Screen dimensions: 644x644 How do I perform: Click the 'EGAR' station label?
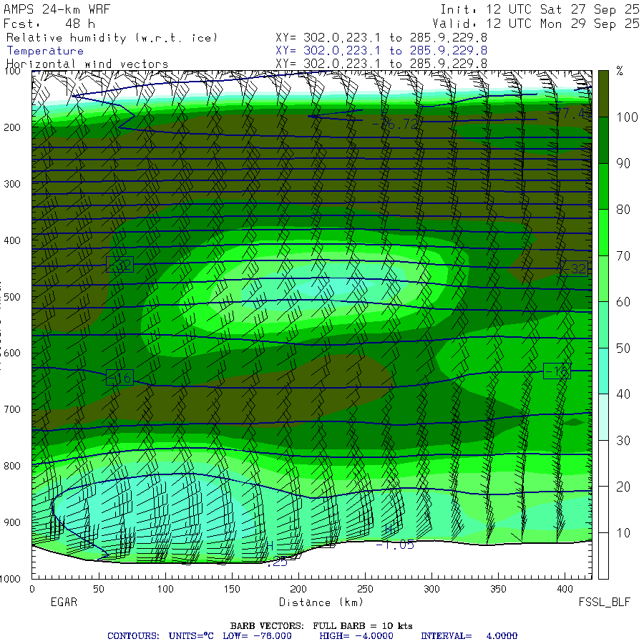(x=64, y=602)
